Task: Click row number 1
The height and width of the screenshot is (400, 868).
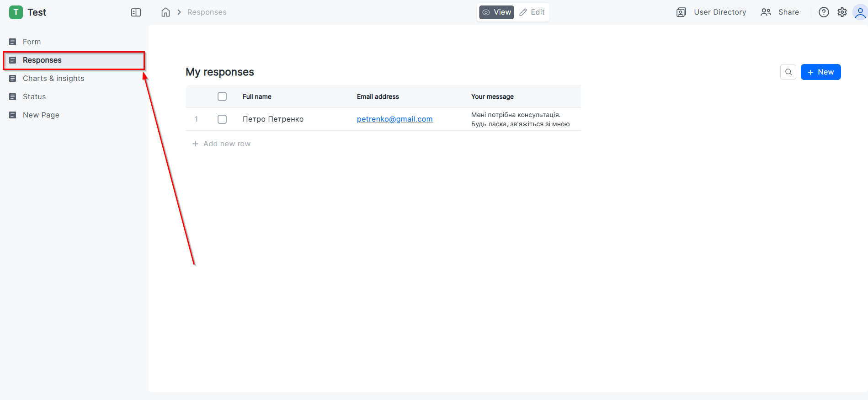Action: point(197,119)
